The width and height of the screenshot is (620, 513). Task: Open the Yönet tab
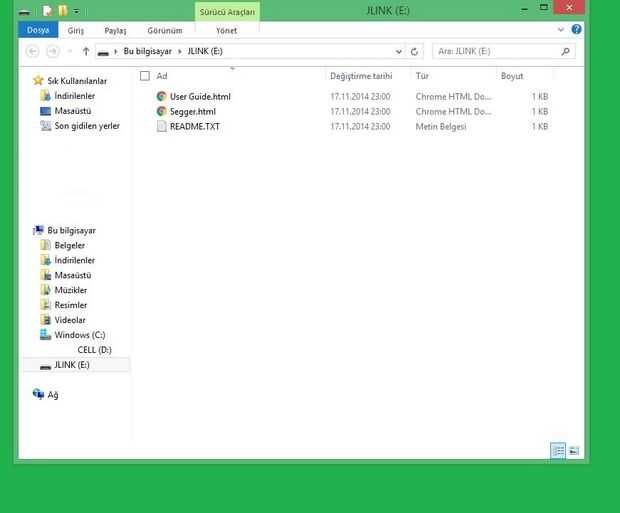[227, 30]
